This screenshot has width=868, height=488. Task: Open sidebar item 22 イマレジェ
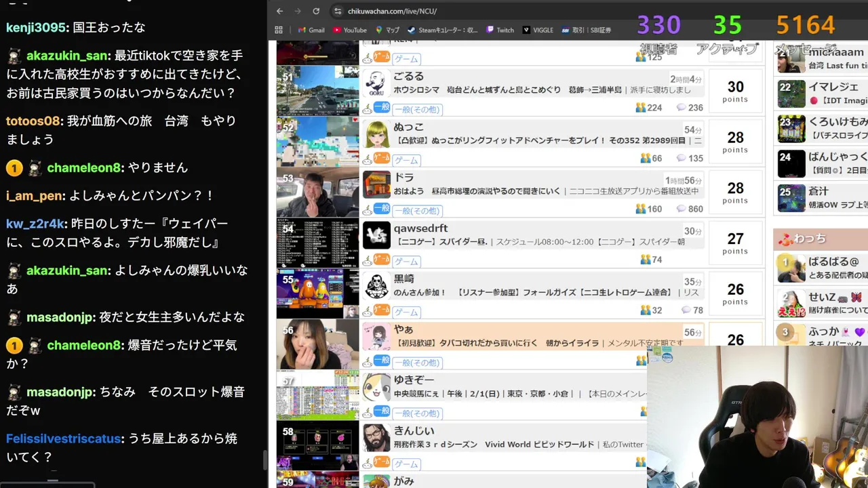pos(822,94)
